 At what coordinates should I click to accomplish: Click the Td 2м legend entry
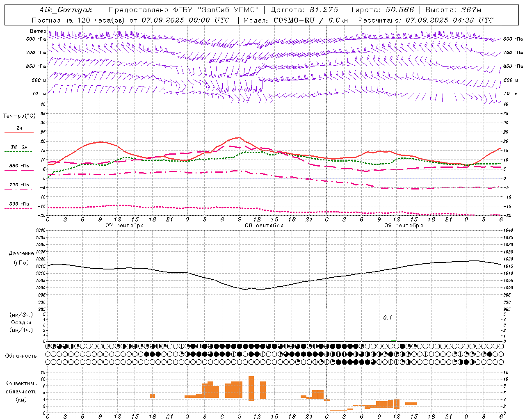pos(19,147)
